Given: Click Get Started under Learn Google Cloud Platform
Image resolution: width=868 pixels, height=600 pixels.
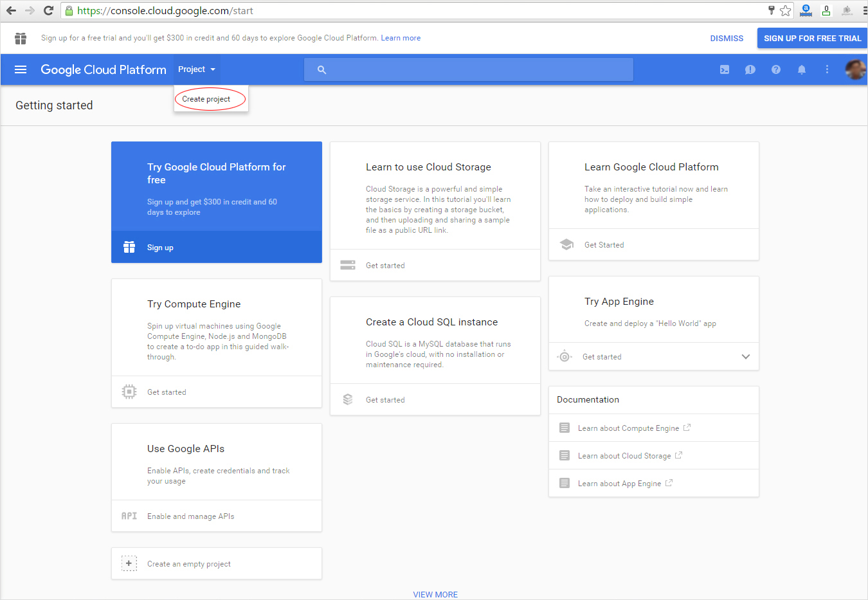Looking at the screenshot, I should pos(604,245).
